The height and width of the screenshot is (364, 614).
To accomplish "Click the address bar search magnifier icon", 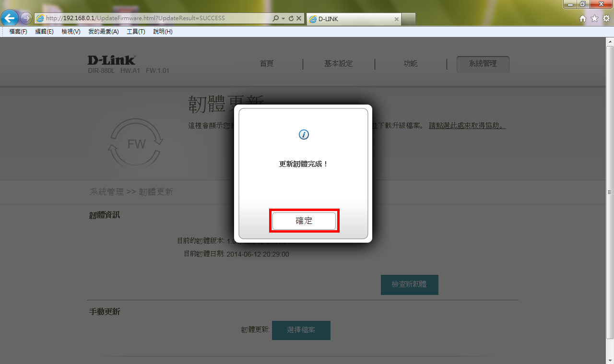I will pos(275,18).
